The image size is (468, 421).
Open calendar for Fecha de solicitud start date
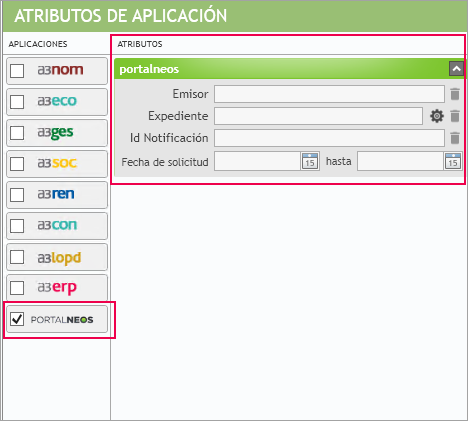pyautogui.click(x=310, y=161)
